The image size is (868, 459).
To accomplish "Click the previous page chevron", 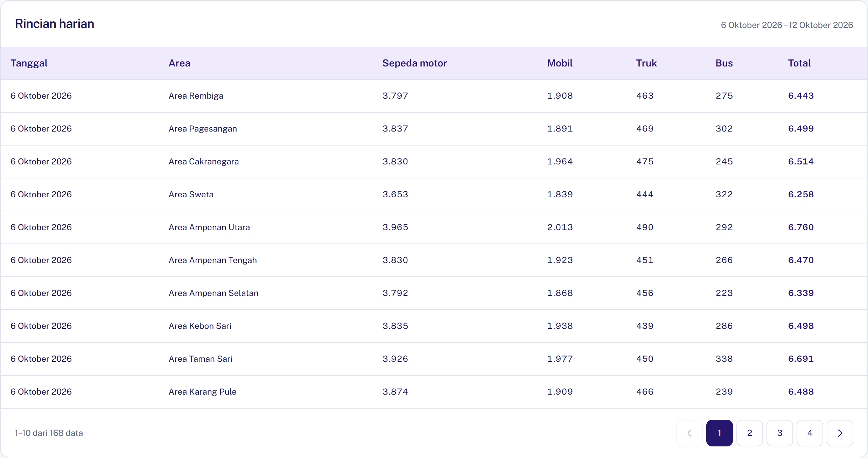I will (x=689, y=433).
